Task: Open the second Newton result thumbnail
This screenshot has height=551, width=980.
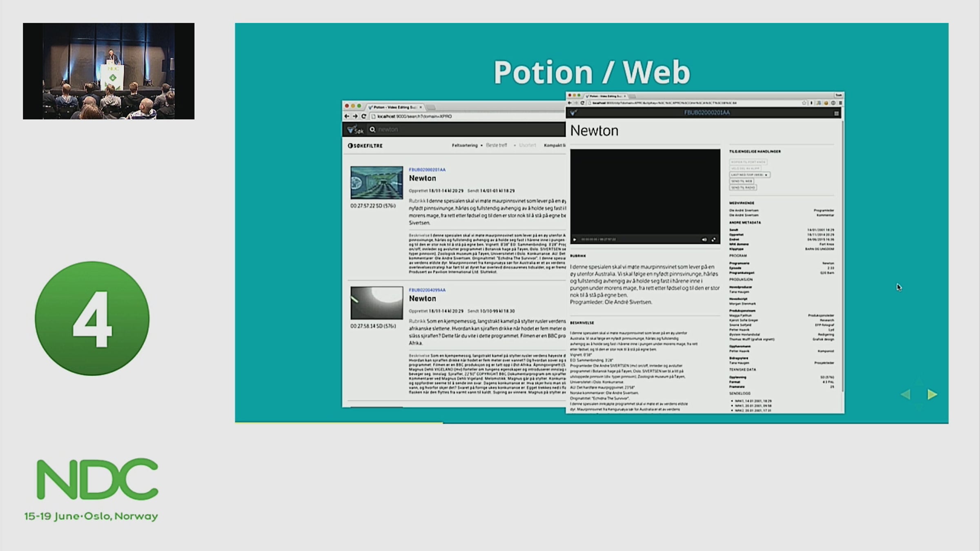Action: [376, 303]
